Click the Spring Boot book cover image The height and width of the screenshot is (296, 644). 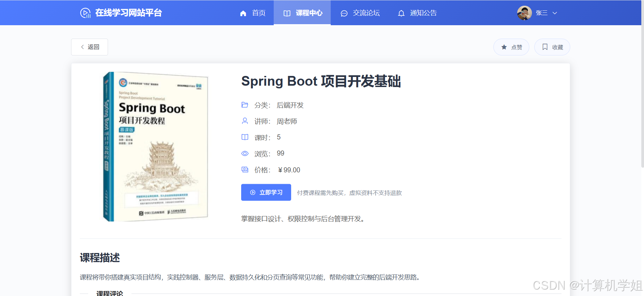tap(156, 146)
